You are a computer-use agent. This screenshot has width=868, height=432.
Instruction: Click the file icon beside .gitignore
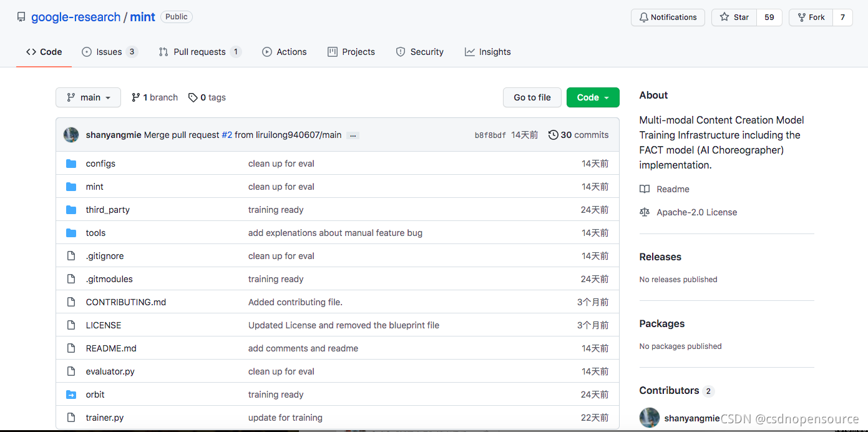click(x=71, y=256)
